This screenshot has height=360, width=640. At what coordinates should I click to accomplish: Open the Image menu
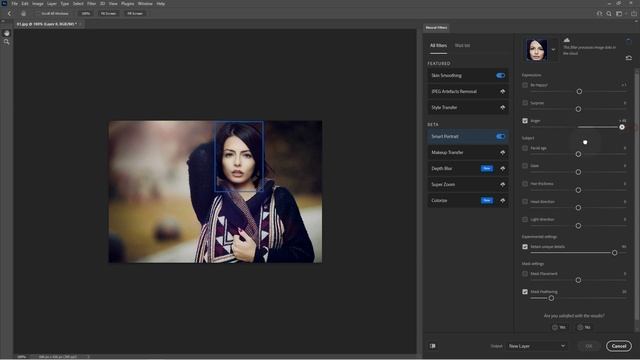pyautogui.click(x=38, y=4)
